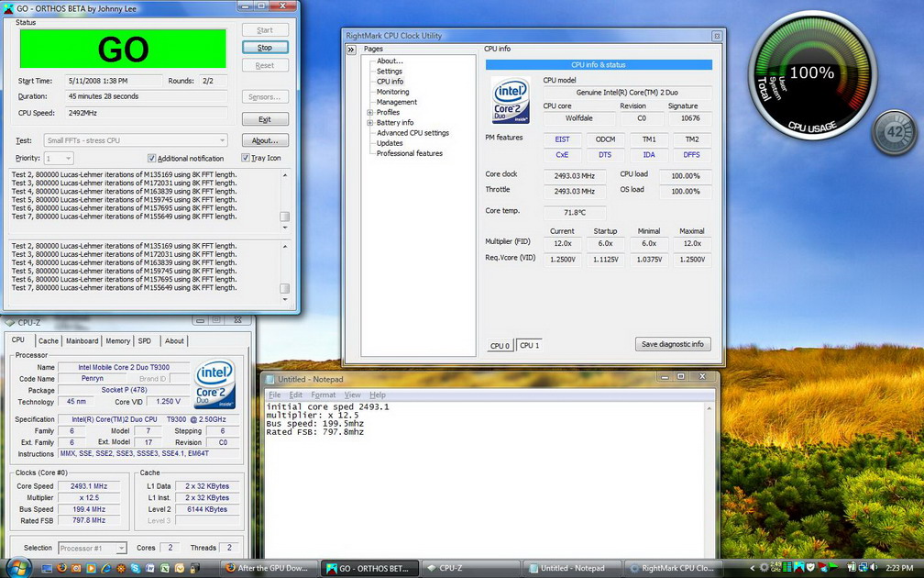Viewport: 924px width, 578px height.
Task: Click network connection tray icon
Action: coord(863,567)
